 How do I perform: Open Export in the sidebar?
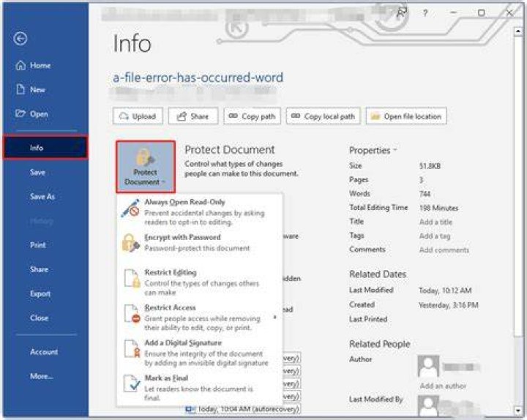40,293
